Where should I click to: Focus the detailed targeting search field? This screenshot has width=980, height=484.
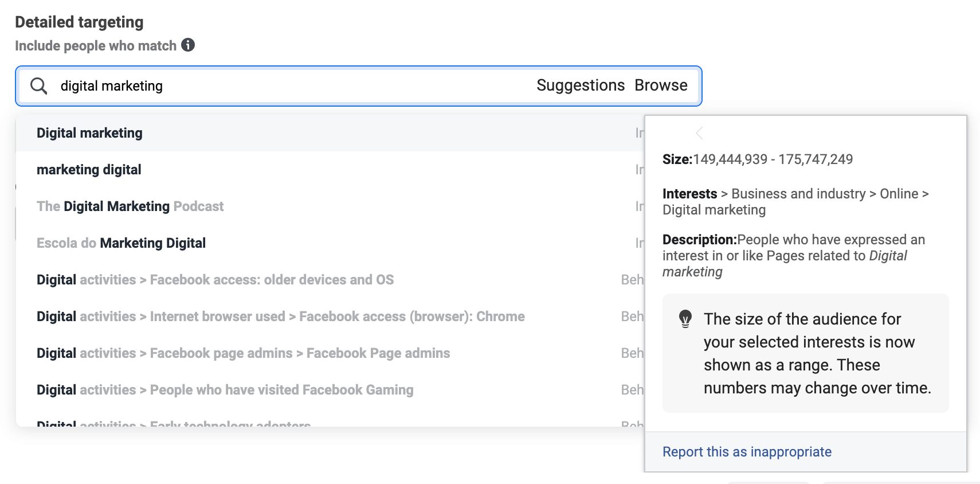(287, 86)
